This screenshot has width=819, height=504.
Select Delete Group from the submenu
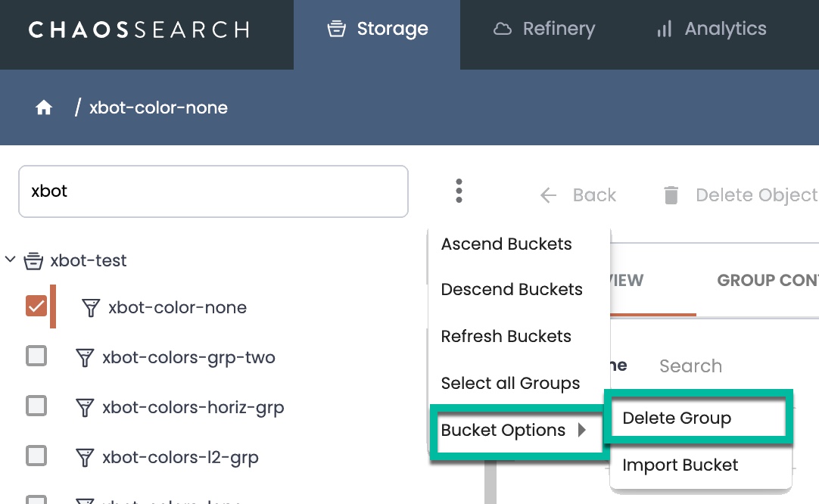click(x=677, y=418)
